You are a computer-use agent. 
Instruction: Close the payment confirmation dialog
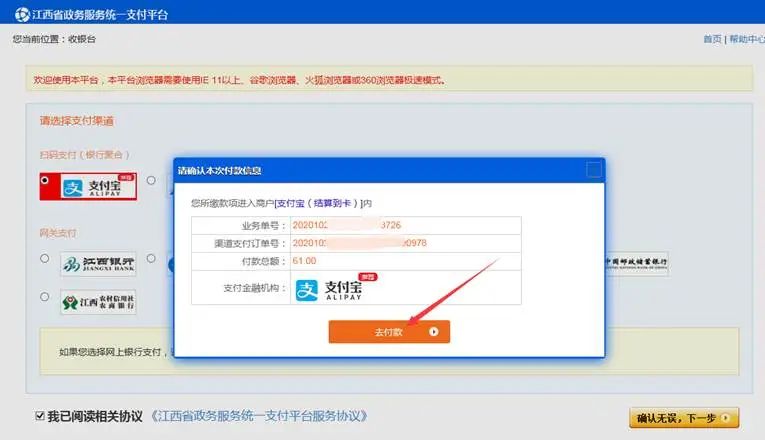(594, 169)
